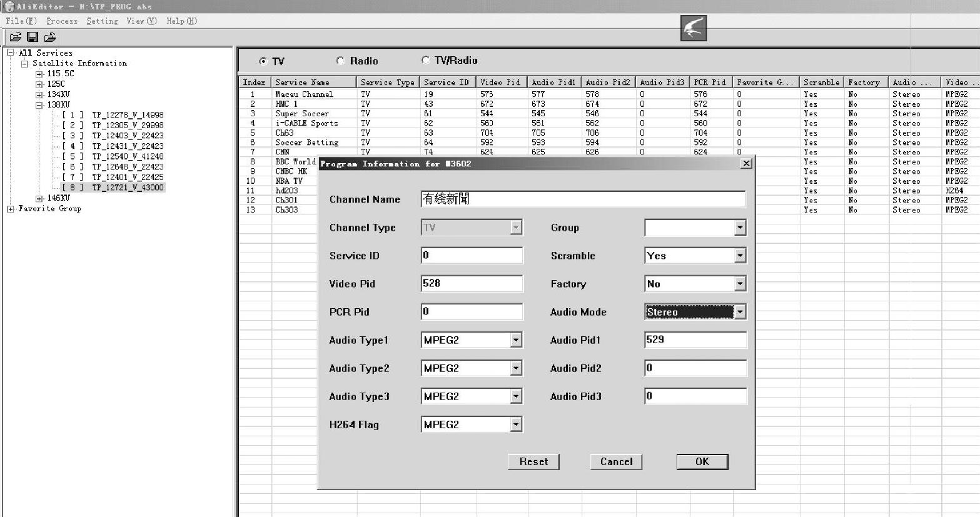Screen dimensions: 980x517
Task: Click the bird logo at the top
Action: pos(694,28)
